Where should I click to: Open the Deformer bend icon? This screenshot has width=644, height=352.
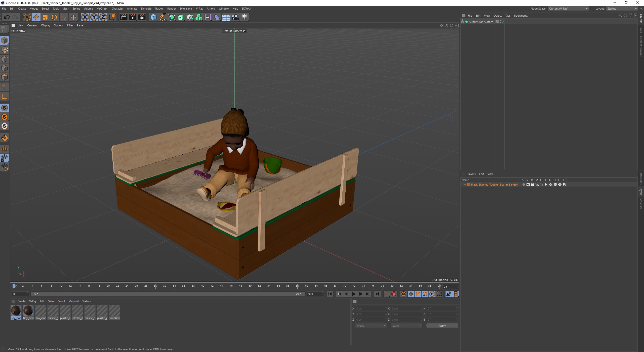[217, 17]
